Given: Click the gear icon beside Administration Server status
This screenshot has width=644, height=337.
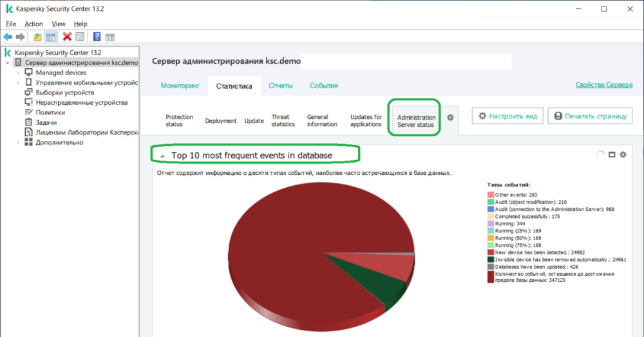Looking at the screenshot, I should tap(450, 117).
